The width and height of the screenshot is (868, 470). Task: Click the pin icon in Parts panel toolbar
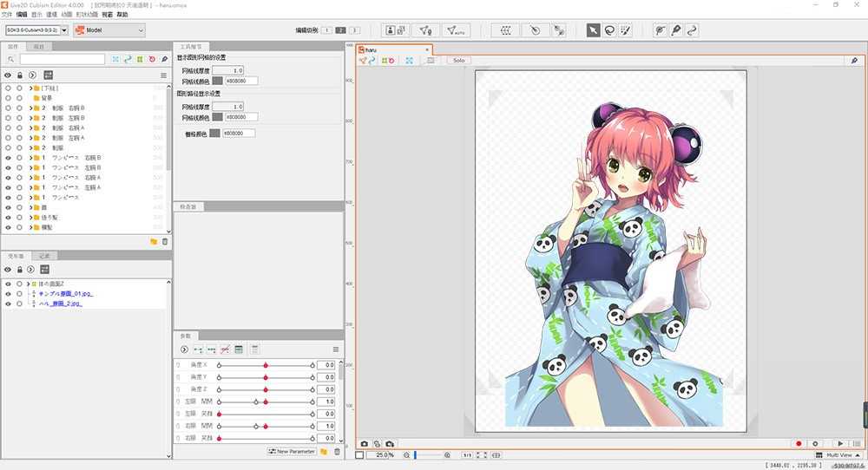(164, 59)
